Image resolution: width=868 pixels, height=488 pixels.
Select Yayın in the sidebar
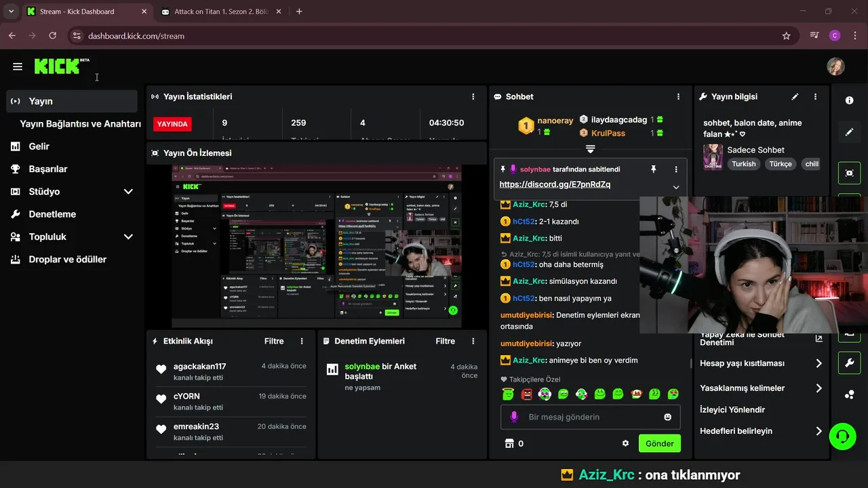72,101
